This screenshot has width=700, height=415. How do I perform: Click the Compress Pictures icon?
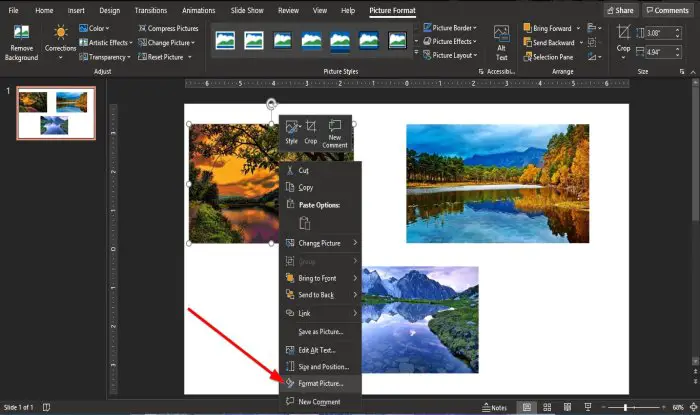click(x=169, y=28)
